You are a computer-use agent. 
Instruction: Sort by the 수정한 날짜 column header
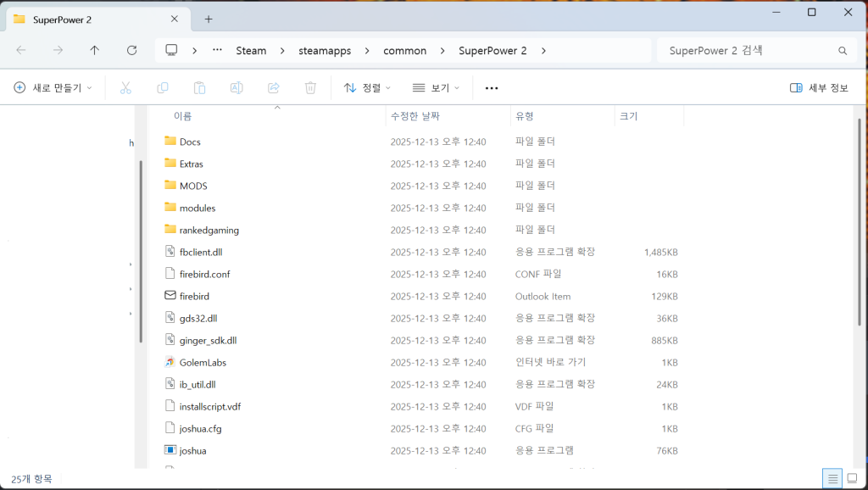point(415,116)
